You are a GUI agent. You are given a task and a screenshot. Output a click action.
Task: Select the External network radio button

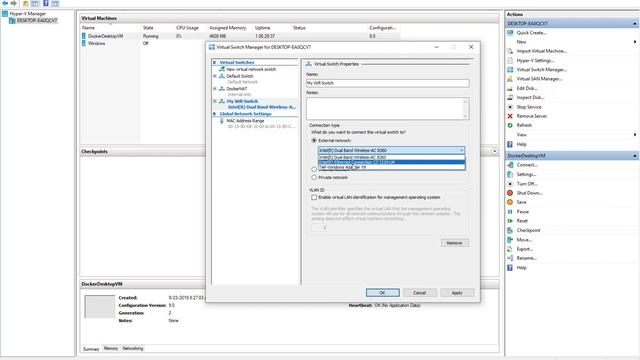tap(314, 140)
